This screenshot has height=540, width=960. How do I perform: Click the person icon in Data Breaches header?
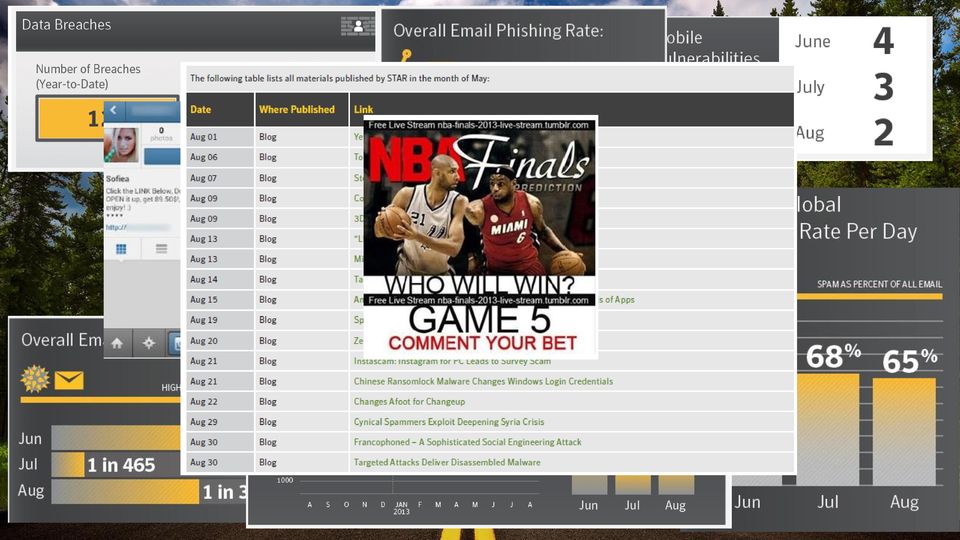358,26
